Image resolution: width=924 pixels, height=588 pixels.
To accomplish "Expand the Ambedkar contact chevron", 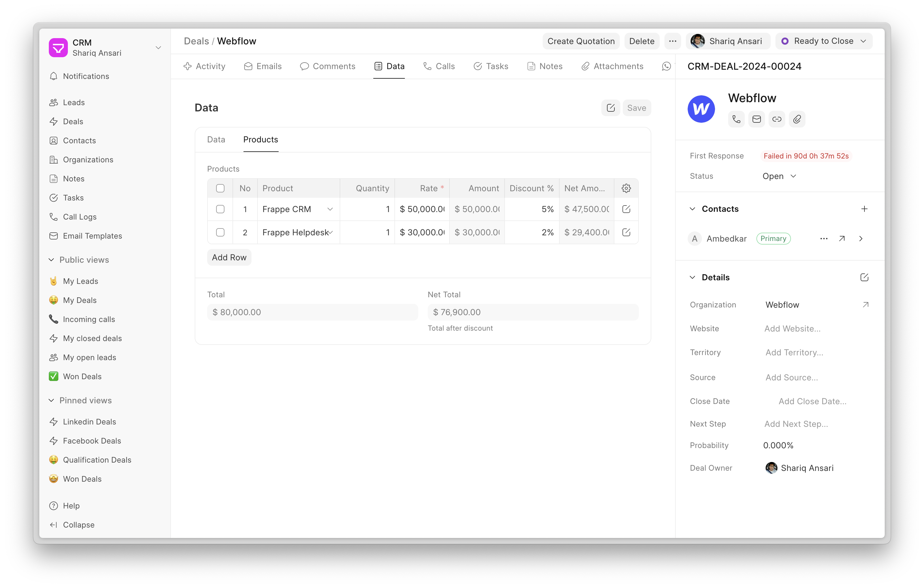I will tap(861, 239).
